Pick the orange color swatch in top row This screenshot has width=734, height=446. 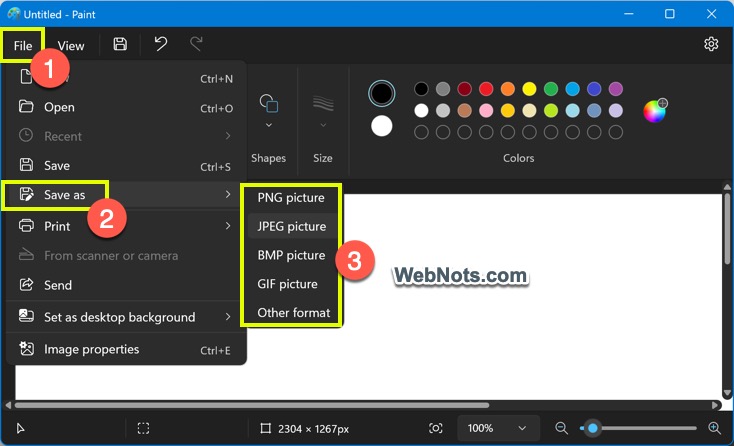pos(507,88)
